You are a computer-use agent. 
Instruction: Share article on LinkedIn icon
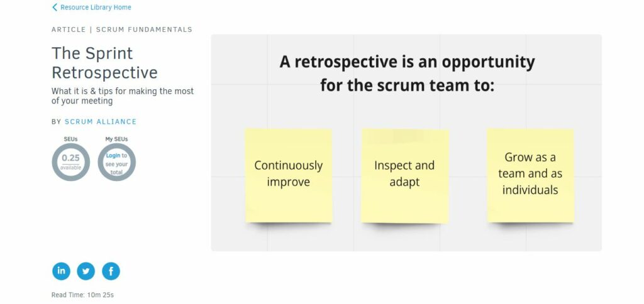click(61, 271)
